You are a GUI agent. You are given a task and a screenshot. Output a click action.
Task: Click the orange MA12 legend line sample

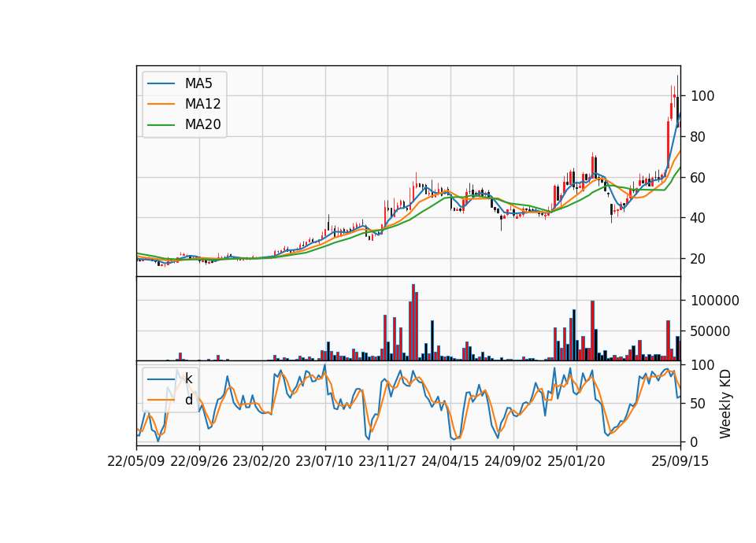pyautogui.click(x=161, y=104)
